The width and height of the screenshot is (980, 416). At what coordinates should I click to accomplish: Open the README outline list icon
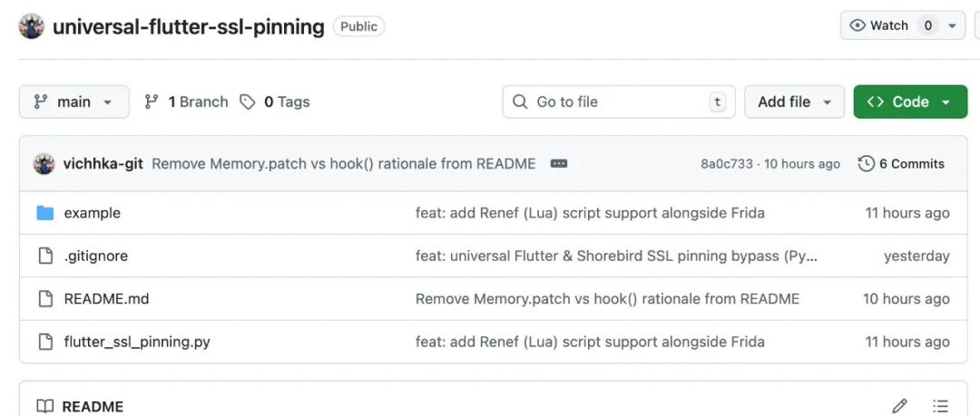click(940, 406)
